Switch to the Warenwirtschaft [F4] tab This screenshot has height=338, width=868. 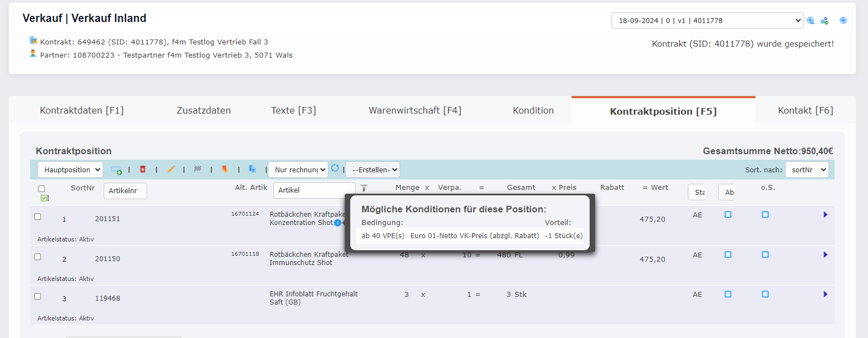pos(415,110)
